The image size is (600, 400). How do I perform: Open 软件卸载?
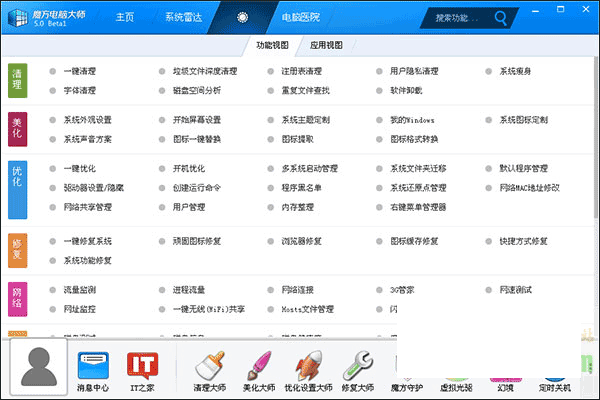[x=406, y=91]
